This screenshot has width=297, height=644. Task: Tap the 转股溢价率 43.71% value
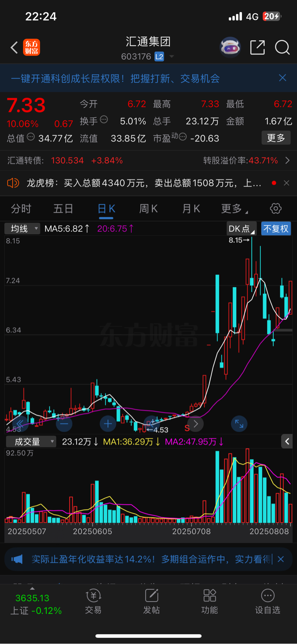click(x=263, y=160)
